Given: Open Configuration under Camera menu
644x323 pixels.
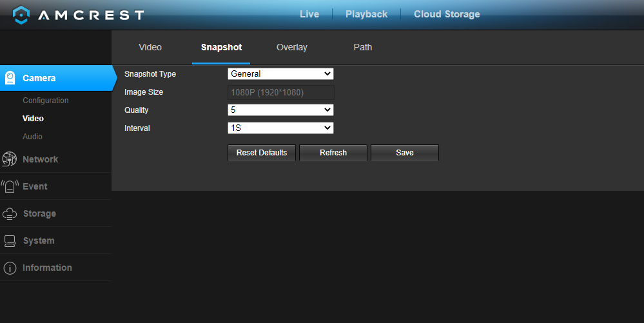Looking at the screenshot, I should point(46,101).
